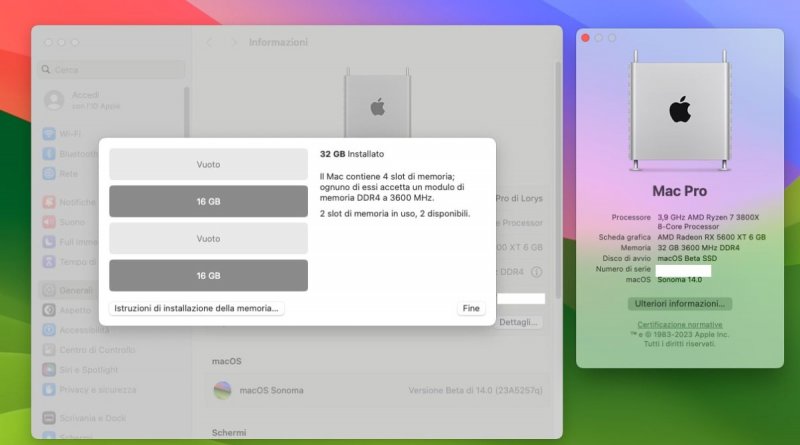Go back with the left chevron in settings toolbar
This screenshot has height=445, width=800.
tap(209, 42)
